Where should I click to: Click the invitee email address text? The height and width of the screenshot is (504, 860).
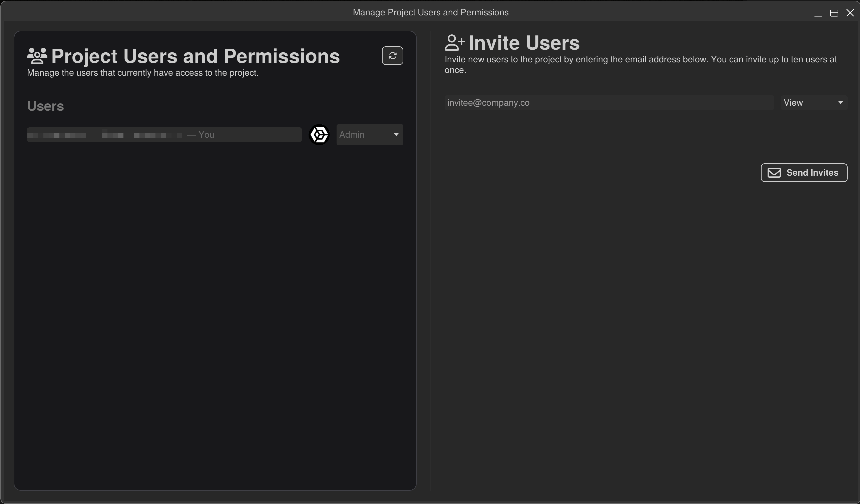[x=488, y=103]
